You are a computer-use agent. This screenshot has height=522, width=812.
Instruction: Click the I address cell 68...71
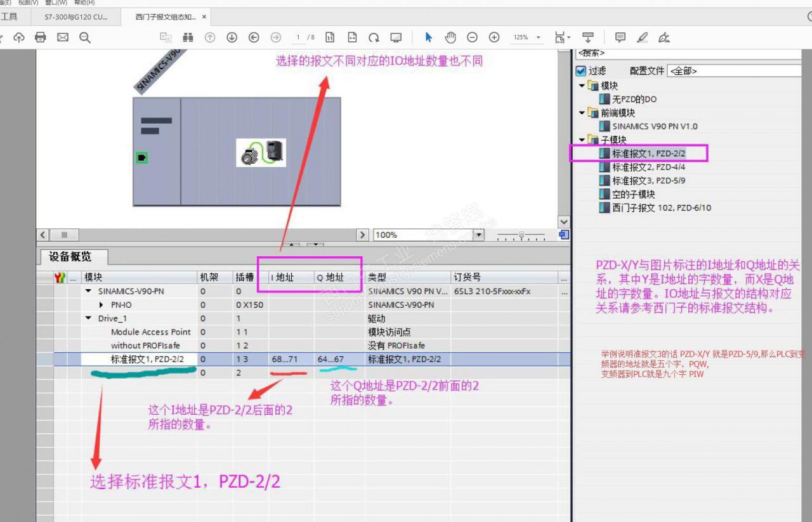291,360
